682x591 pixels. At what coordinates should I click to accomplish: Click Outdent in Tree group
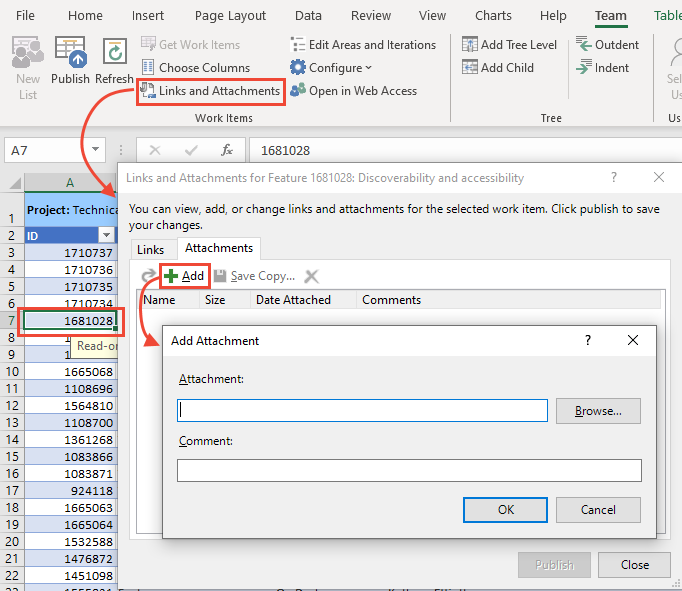(607, 45)
